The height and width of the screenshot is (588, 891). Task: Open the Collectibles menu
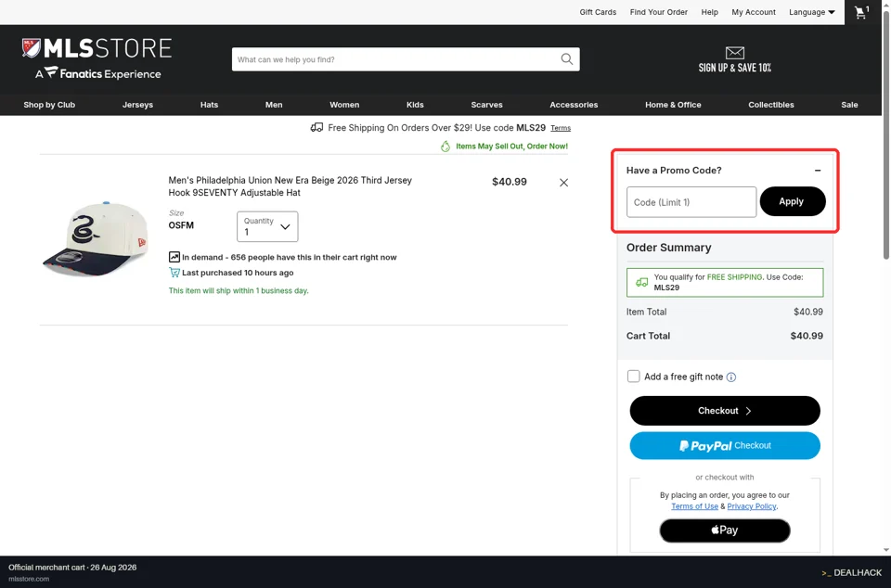[x=771, y=105]
